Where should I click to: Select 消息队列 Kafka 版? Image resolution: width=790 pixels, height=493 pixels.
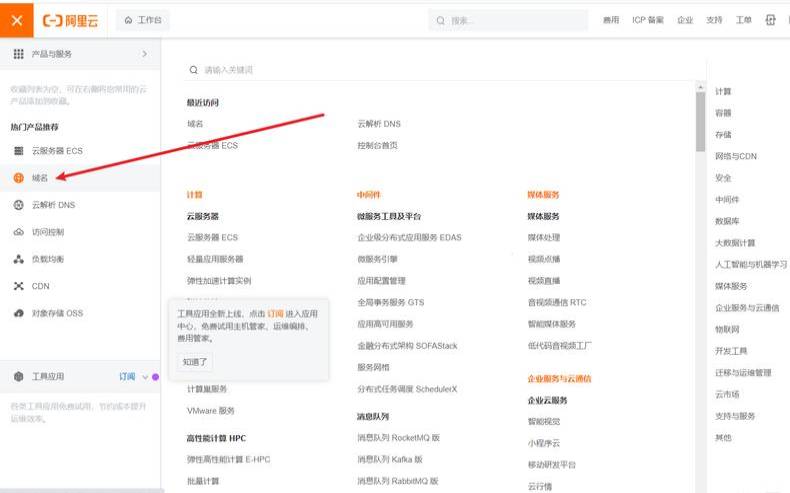click(390, 459)
